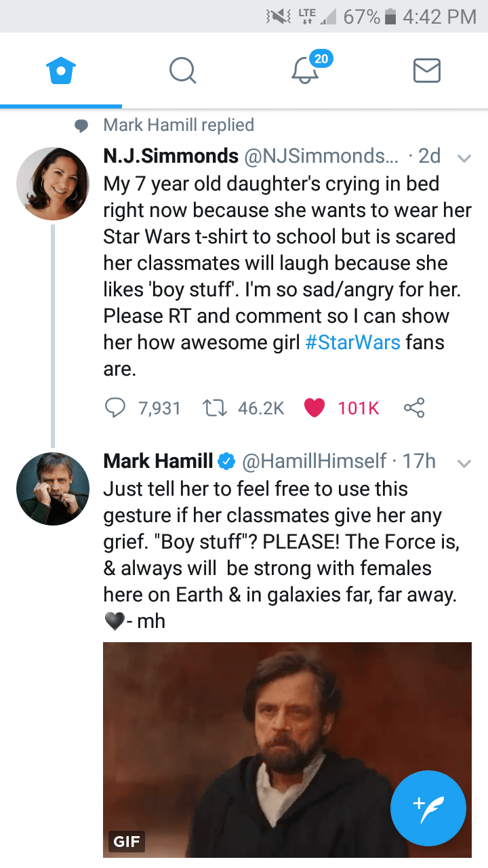Open the Notifications bell tab
The width and height of the screenshot is (488, 868).
pyautogui.click(x=306, y=70)
